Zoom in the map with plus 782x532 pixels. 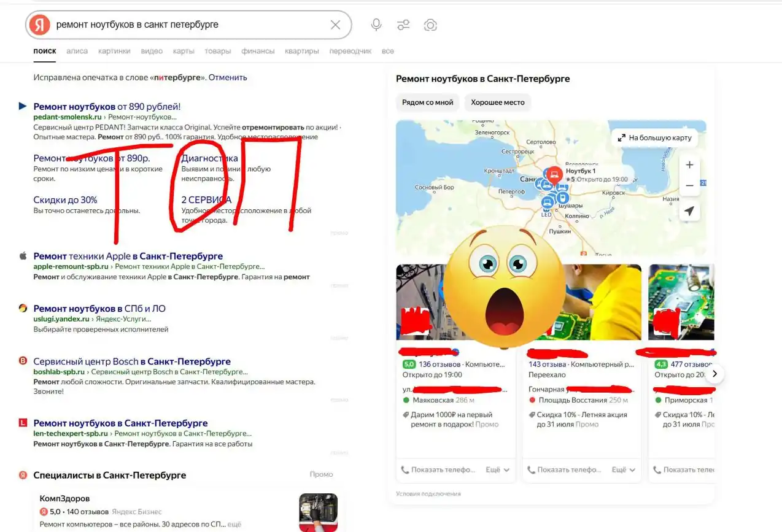click(x=689, y=165)
